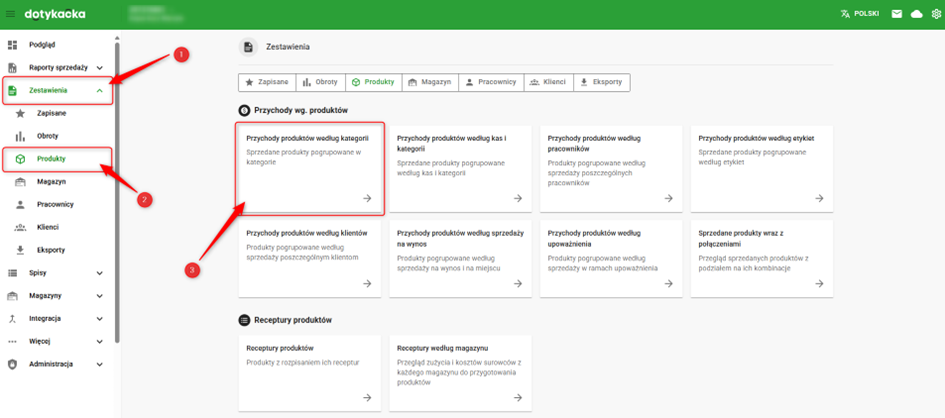Click the Receptury produktów section heading
Viewport: 945px width, 418px height.
click(293, 320)
